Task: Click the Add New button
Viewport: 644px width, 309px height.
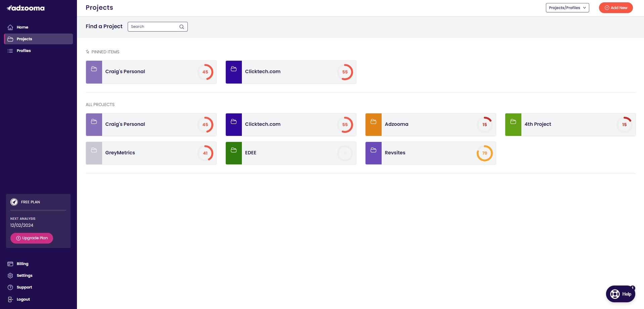Action: tap(616, 8)
